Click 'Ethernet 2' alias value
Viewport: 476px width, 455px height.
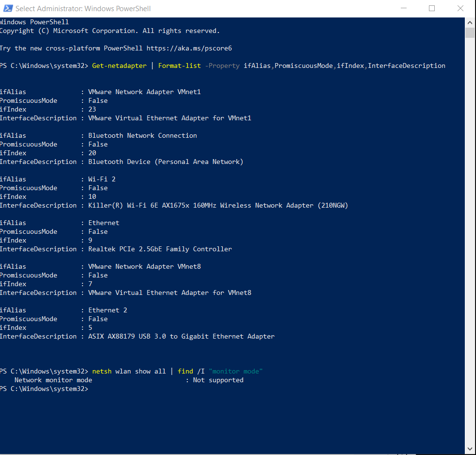107,310
